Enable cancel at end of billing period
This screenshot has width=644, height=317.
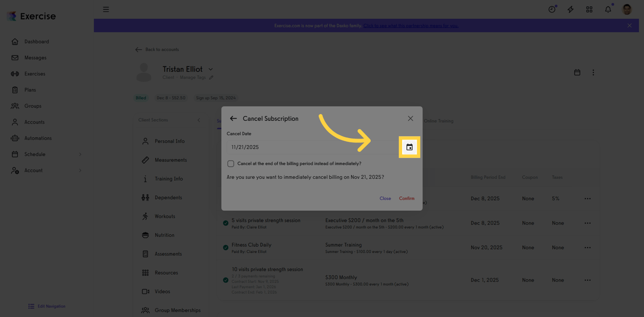(x=231, y=163)
